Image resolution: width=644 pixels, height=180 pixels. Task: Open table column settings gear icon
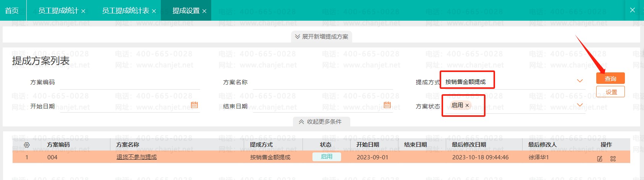coord(27,145)
